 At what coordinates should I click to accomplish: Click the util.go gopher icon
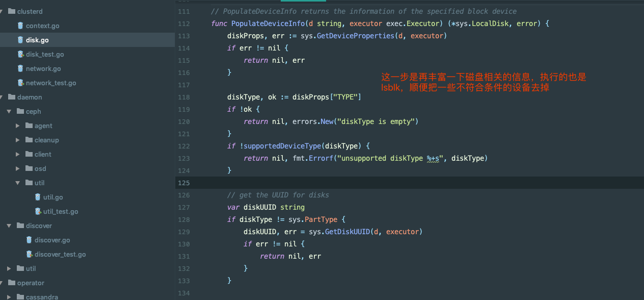[38, 197]
